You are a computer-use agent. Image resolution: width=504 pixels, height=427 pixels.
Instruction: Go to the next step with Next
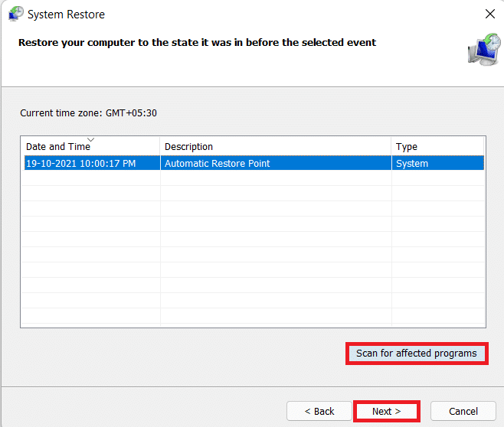click(x=386, y=411)
